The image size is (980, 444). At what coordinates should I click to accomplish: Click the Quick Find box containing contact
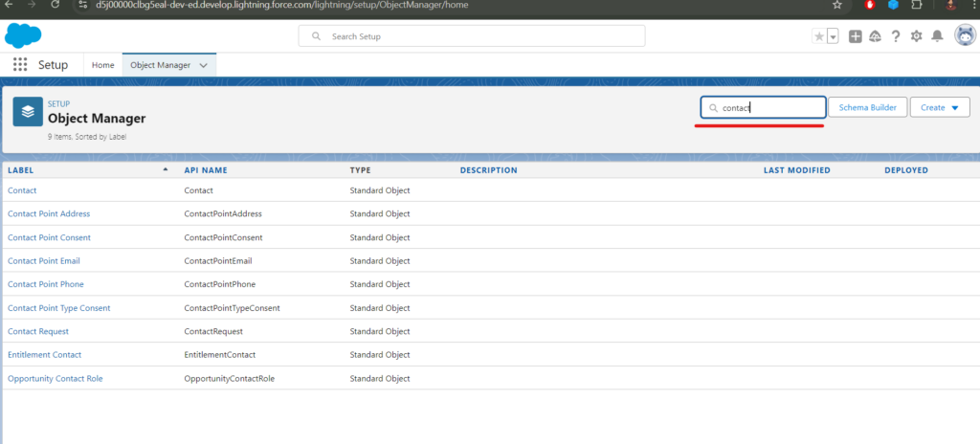tap(763, 107)
